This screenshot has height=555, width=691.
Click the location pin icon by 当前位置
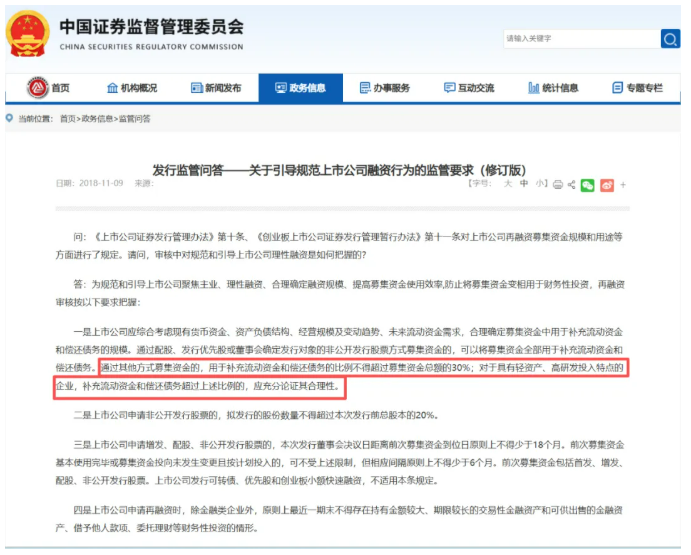pos(10,118)
